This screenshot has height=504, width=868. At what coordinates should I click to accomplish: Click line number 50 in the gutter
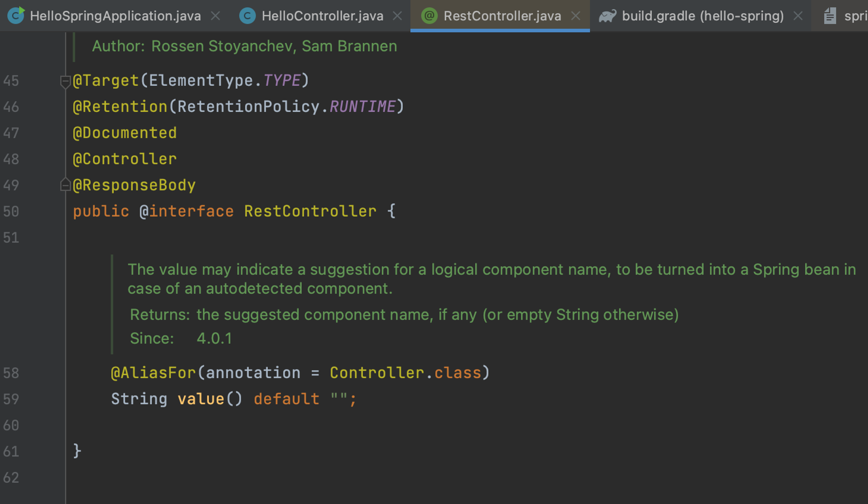(11, 212)
